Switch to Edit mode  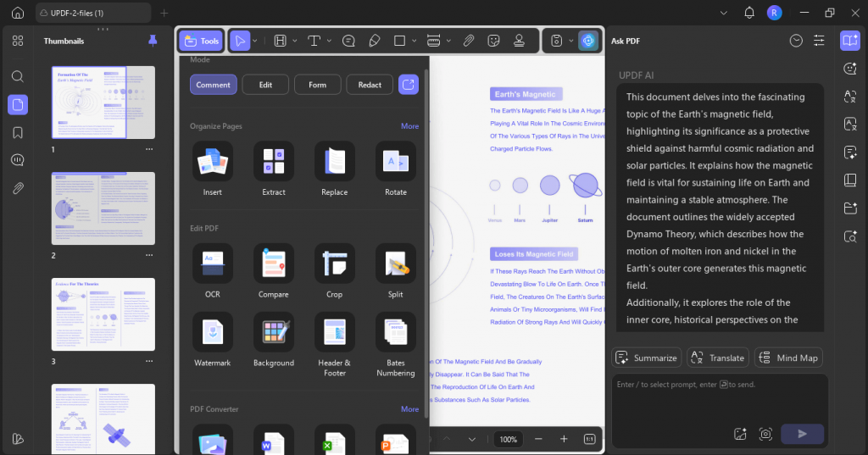[x=265, y=85]
